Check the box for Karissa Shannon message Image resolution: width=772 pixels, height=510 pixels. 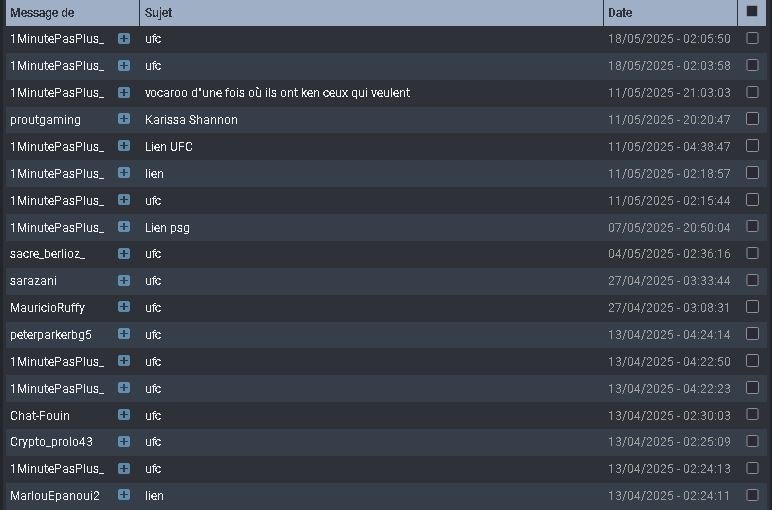click(x=752, y=119)
